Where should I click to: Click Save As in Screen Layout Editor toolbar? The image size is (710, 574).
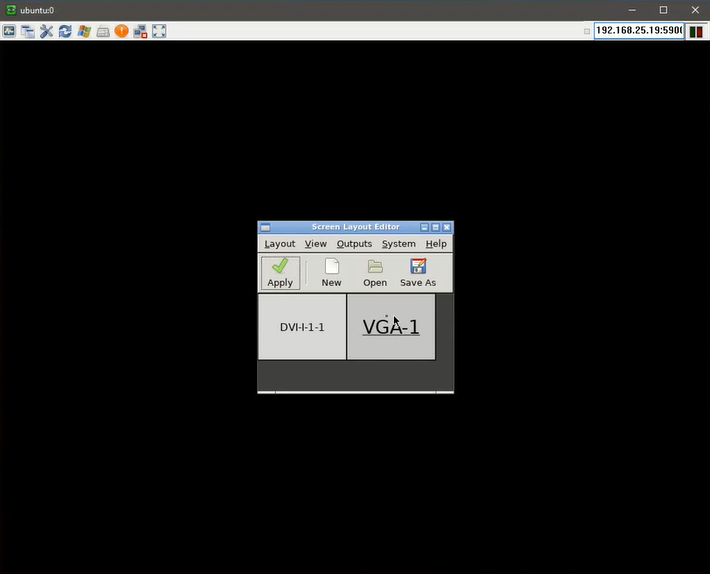[x=418, y=273]
